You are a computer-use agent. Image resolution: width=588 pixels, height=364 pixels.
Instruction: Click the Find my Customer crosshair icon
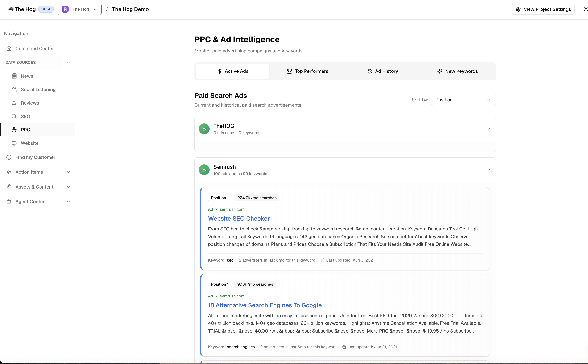click(9, 157)
